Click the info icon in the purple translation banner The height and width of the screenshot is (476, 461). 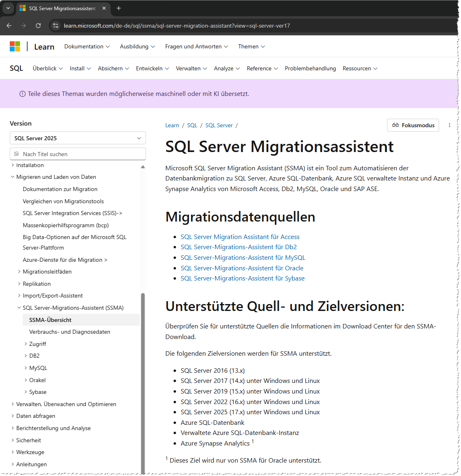pos(22,93)
